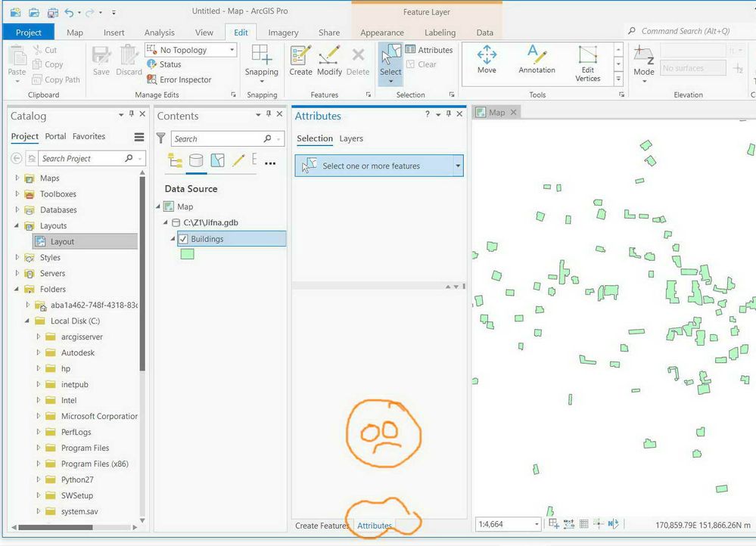
Task: Click the Buildings green symbol swatch
Action: pyautogui.click(x=187, y=254)
